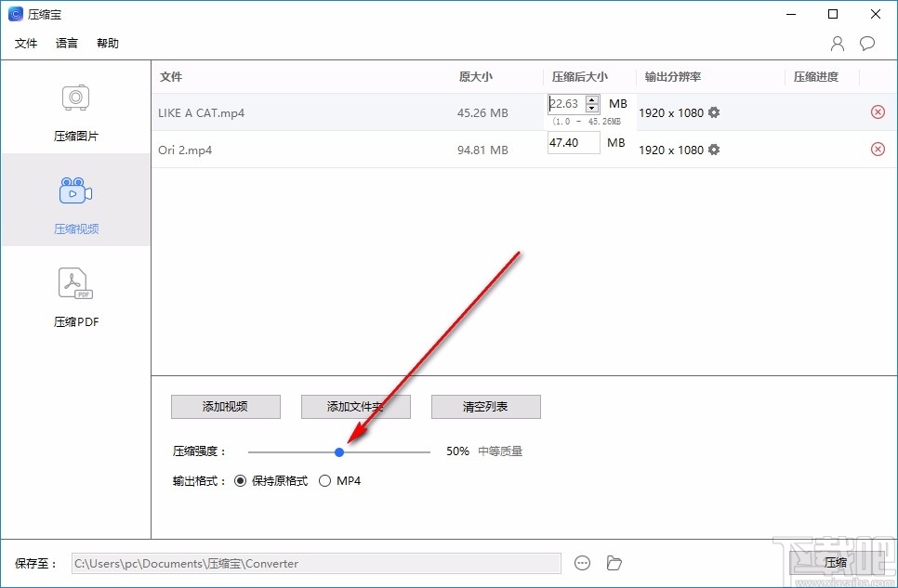The width and height of the screenshot is (898, 588).
Task: Open the output folder icon
Action: [614, 562]
